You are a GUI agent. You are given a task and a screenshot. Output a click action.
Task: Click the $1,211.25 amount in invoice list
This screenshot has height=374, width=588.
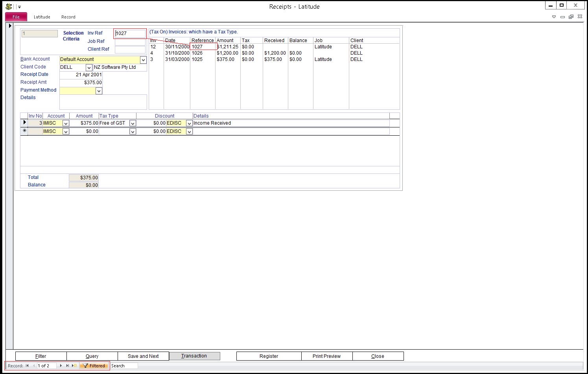pos(227,47)
